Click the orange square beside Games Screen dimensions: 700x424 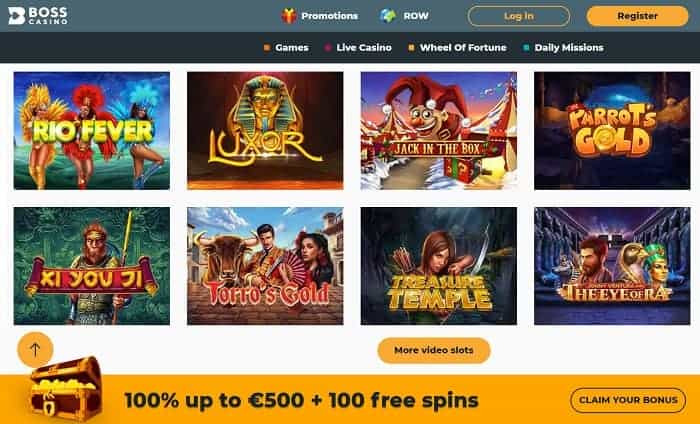click(x=267, y=48)
